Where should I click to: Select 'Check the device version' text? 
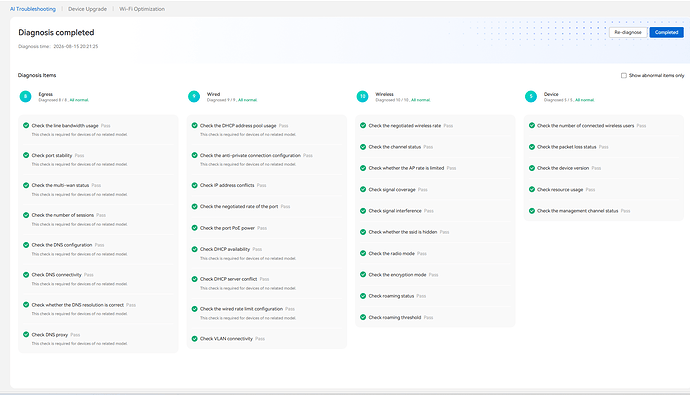click(x=563, y=168)
